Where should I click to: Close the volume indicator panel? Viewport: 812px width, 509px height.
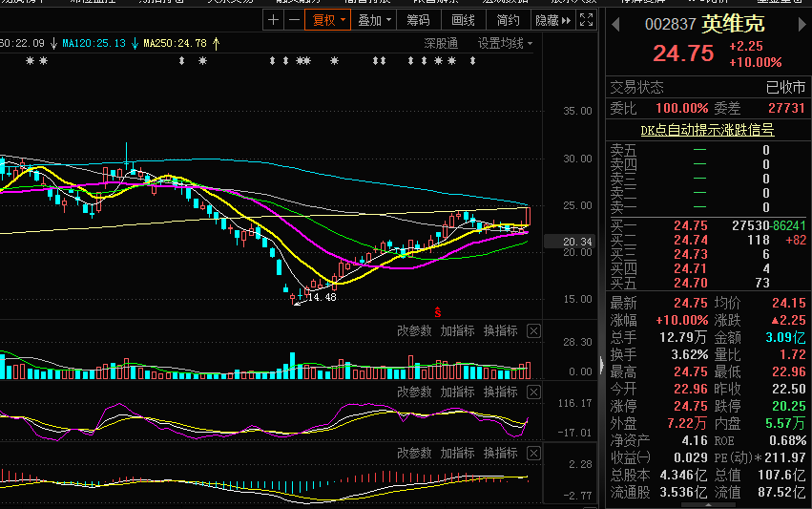(x=534, y=330)
